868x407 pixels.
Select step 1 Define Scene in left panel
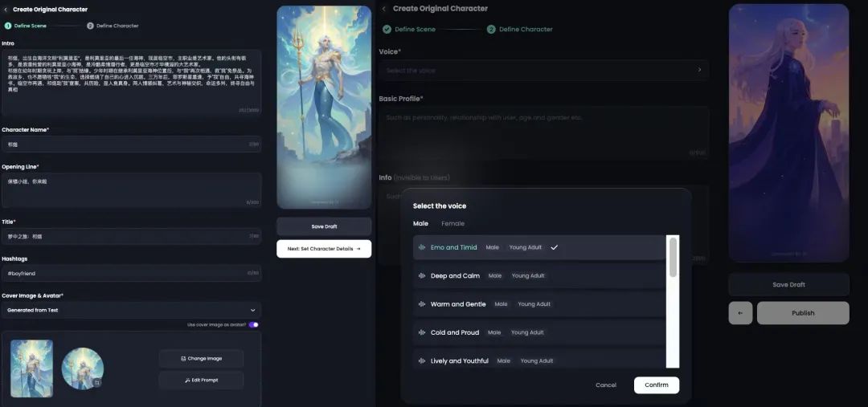[26, 26]
